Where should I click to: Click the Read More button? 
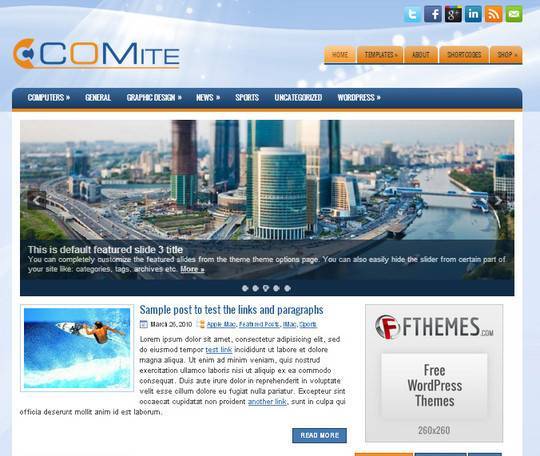point(320,435)
